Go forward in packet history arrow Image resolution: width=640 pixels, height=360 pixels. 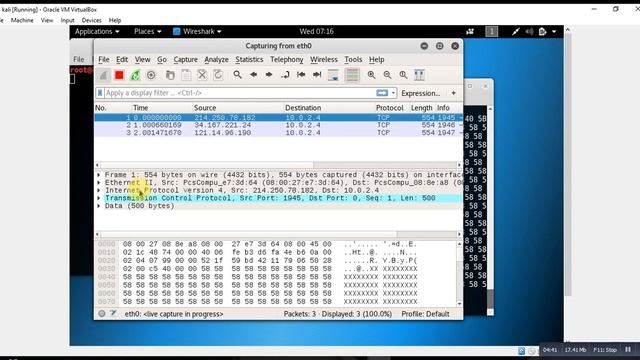click(269, 75)
